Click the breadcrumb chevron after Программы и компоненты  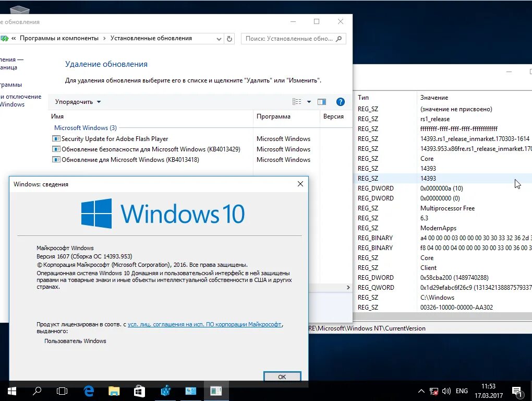(x=104, y=38)
